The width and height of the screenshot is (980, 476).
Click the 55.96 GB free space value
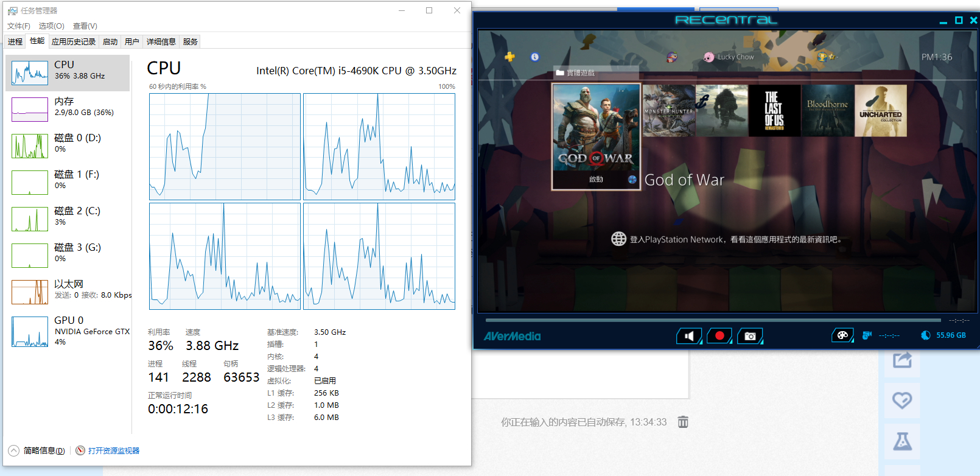click(x=951, y=335)
